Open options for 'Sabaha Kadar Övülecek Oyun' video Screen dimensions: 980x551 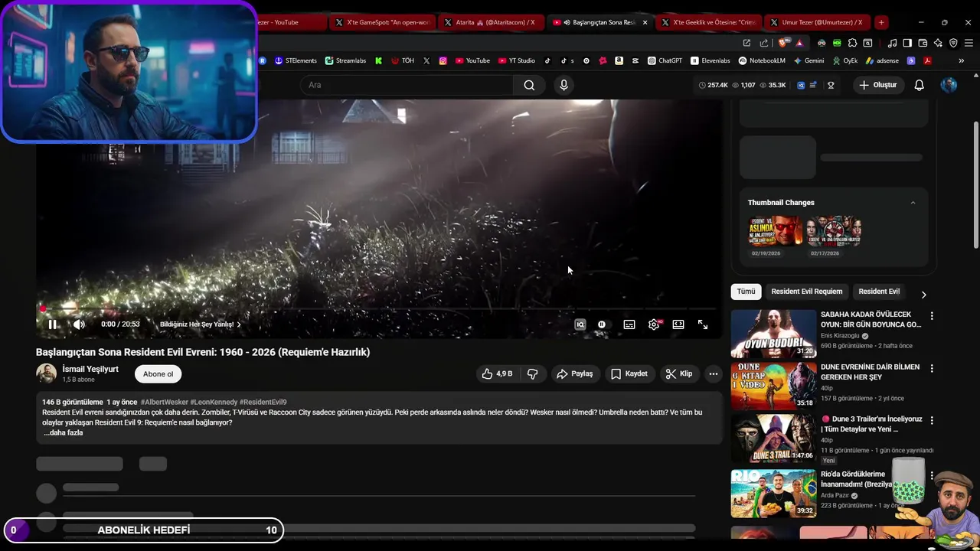pyautogui.click(x=932, y=316)
